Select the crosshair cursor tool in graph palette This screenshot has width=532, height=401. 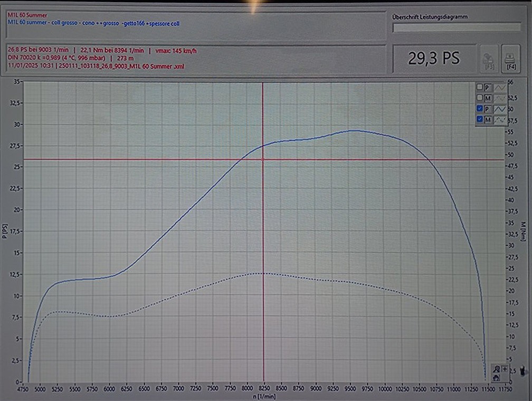[505, 369]
